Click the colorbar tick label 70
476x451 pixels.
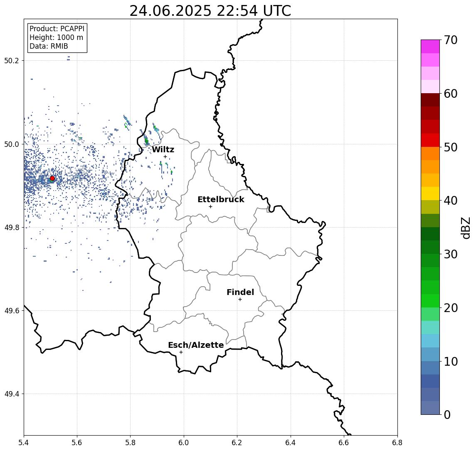(x=451, y=40)
